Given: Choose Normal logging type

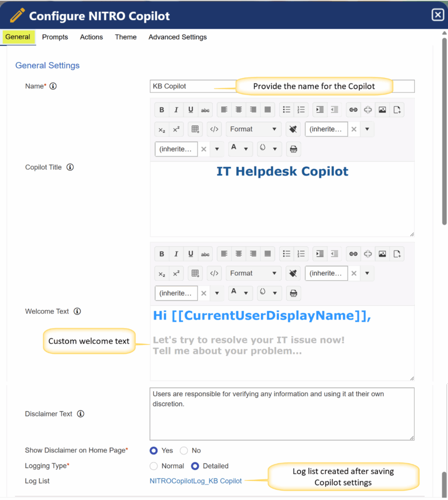Looking at the screenshot, I should [154, 466].
